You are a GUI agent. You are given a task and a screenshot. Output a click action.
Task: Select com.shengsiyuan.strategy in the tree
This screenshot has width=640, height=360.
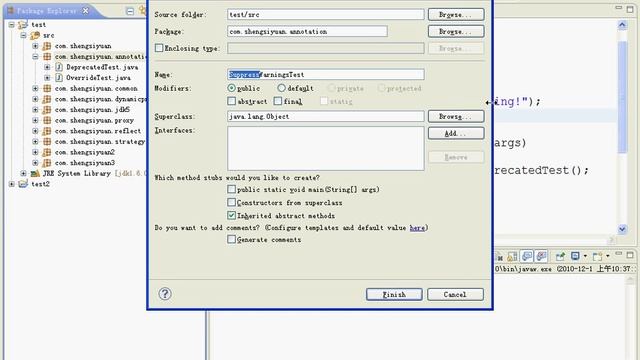point(100,142)
